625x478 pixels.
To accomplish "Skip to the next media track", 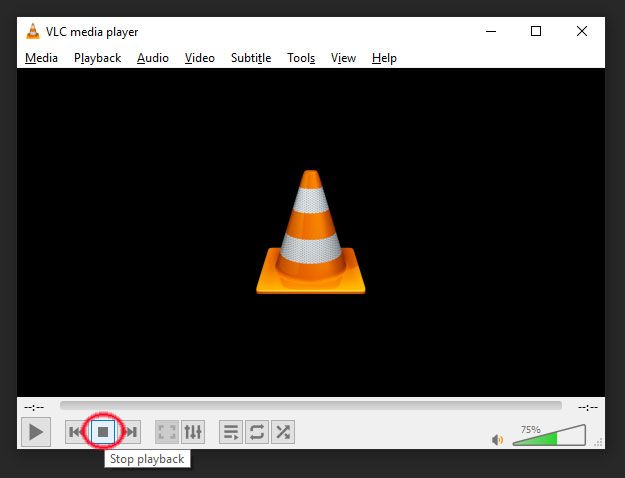I will point(131,432).
